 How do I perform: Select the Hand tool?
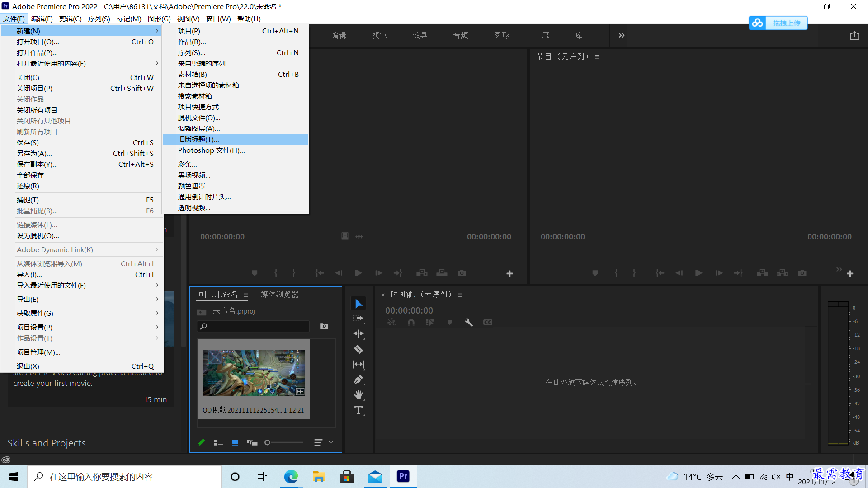pyautogui.click(x=359, y=395)
